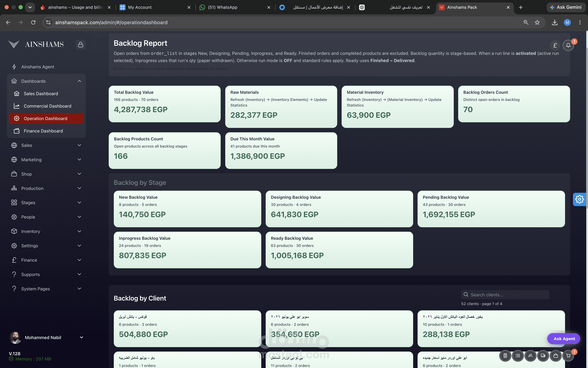Click the pound currency icon in header

pyautogui.click(x=555, y=45)
